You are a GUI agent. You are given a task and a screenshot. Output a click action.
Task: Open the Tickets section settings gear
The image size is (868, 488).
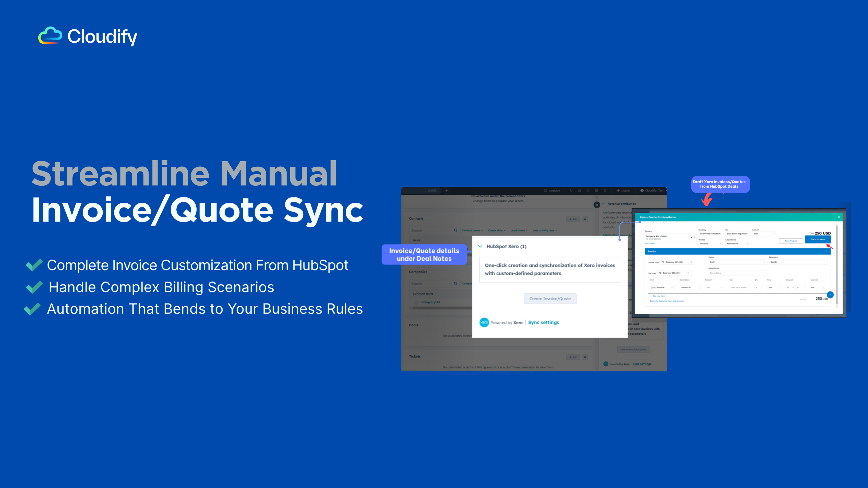point(585,357)
